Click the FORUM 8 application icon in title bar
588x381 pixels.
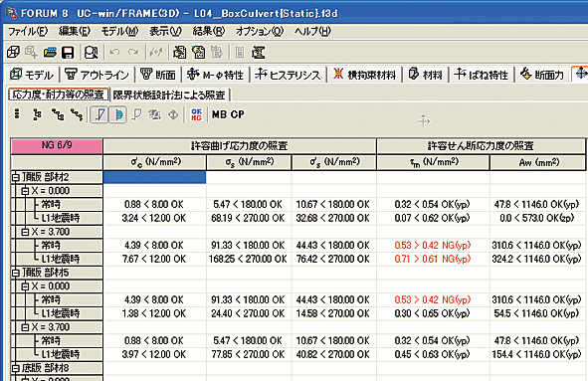point(11,14)
